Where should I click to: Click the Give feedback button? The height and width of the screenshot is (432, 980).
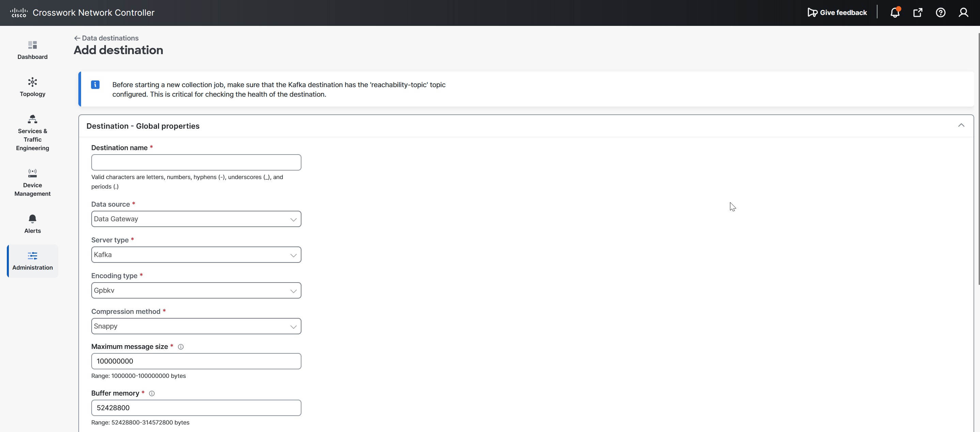tap(837, 13)
